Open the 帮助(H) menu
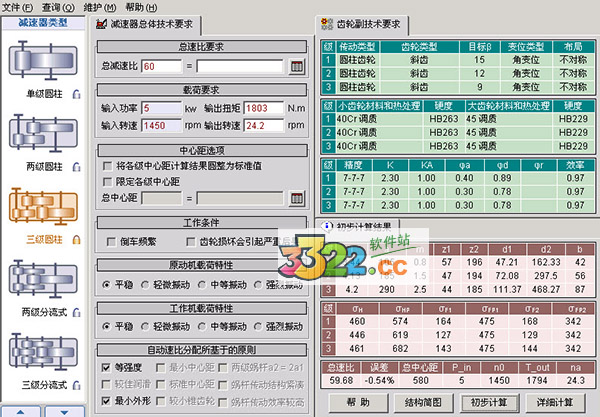 pyautogui.click(x=141, y=7)
